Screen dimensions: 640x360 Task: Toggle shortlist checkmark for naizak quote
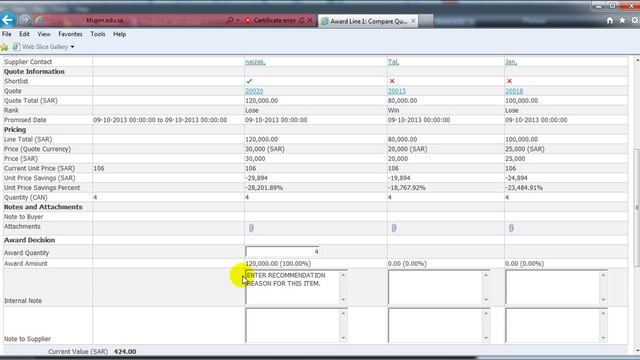pos(249,81)
